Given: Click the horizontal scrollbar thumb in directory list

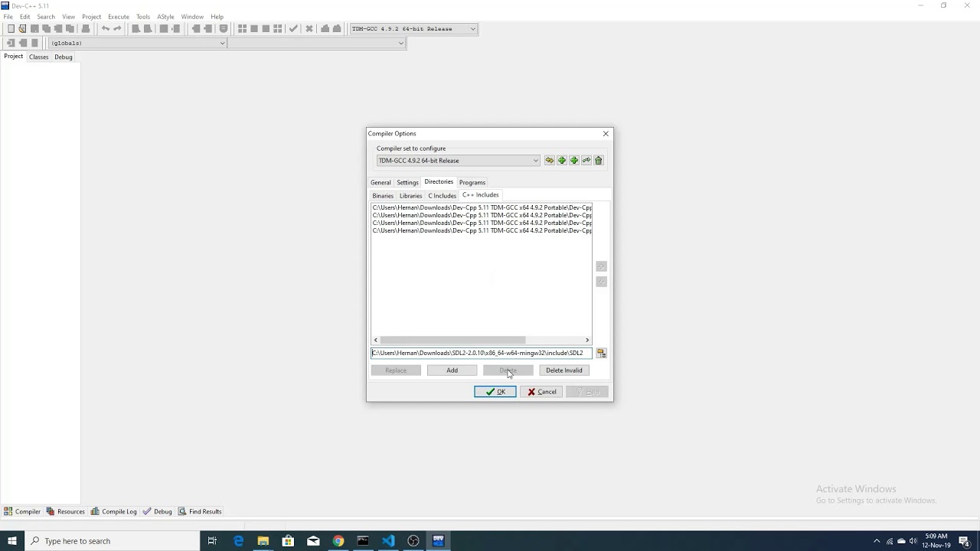Looking at the screenshot, I should pyautogui.click(x=452, y=340).
